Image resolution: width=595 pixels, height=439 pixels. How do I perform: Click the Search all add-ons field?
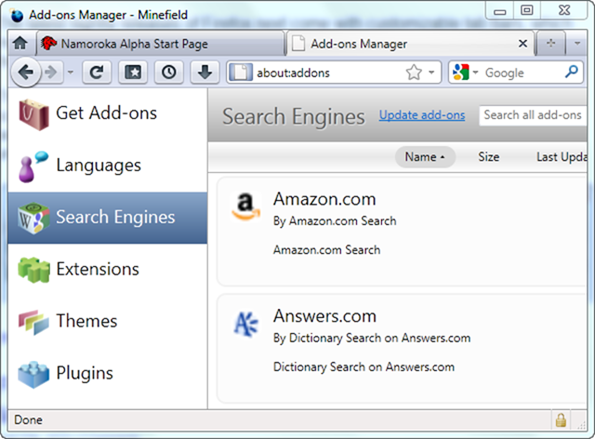tap(533, 115)
